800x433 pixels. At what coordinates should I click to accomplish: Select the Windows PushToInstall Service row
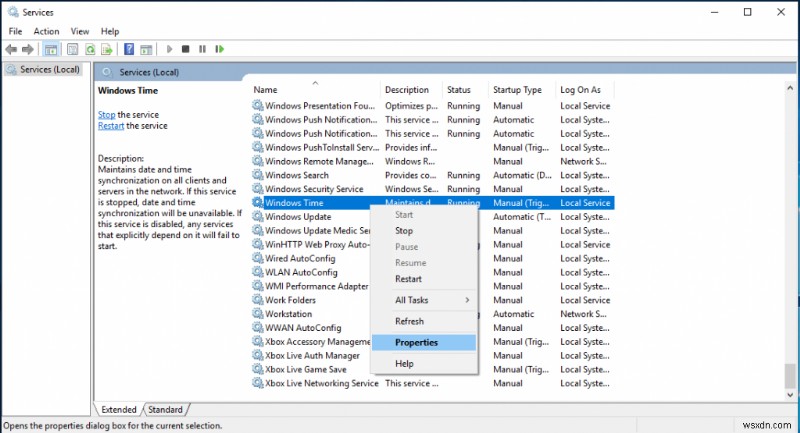pyautogui.click(x=433, y=147)
